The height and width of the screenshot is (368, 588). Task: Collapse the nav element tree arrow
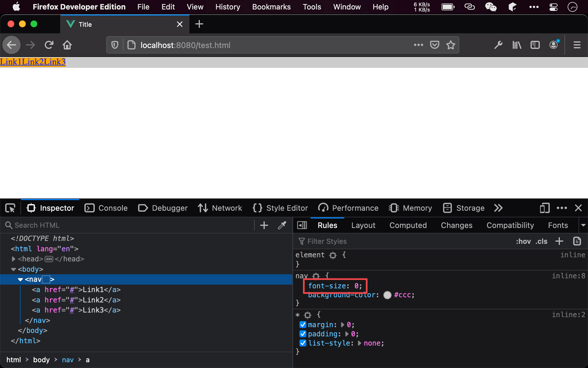pos(20,279)
